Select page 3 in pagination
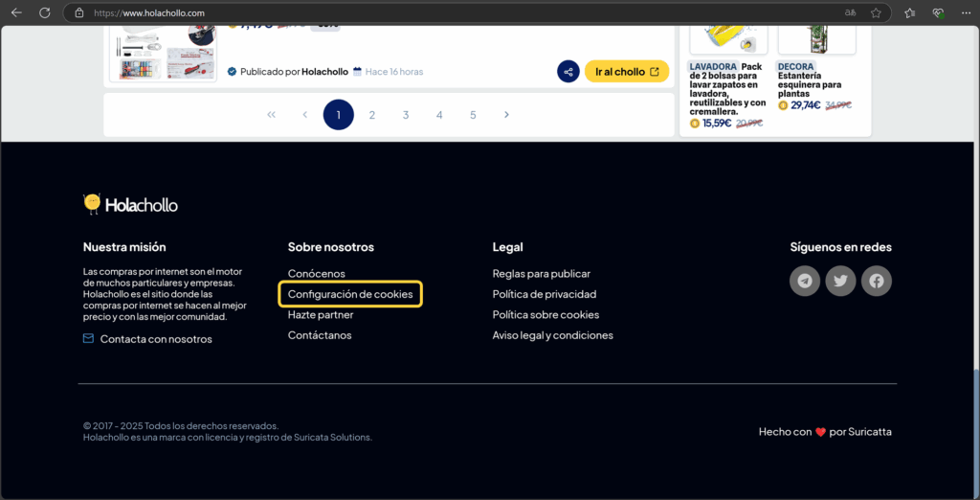980x500 pixels. click(x=406, y=115)
